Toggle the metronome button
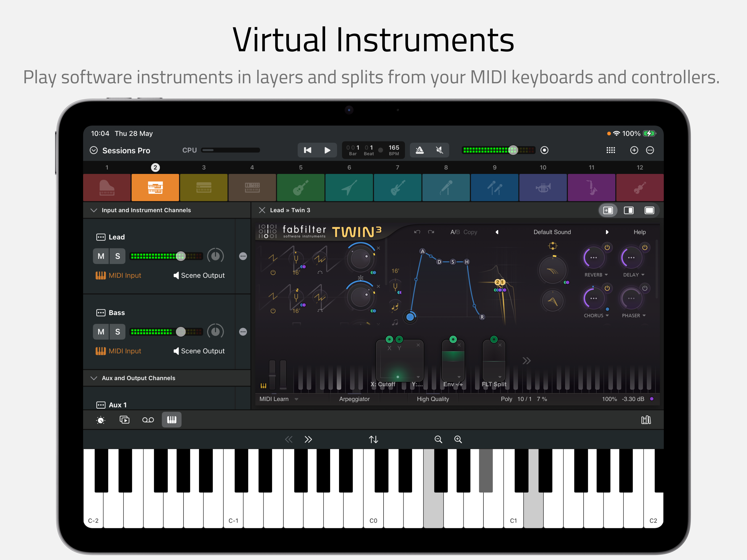Screen dimensions: 747x560 click(x=419, y=150)
